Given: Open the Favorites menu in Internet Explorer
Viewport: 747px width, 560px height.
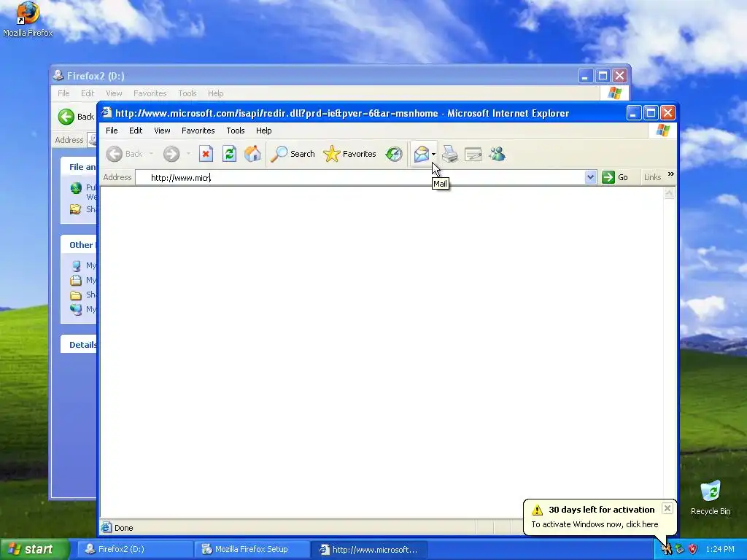Looking at the screenshot, I should (198, 131).
